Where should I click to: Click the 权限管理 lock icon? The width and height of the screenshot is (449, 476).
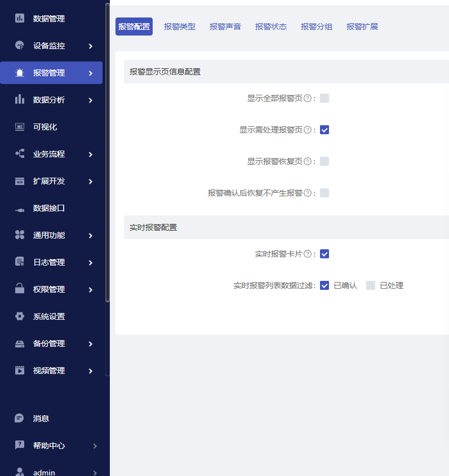click(20, 289)
